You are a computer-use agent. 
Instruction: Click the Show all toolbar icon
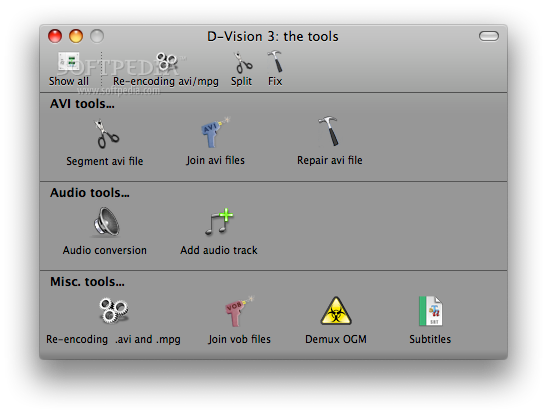pyautogui.click(x=69, y=62)
